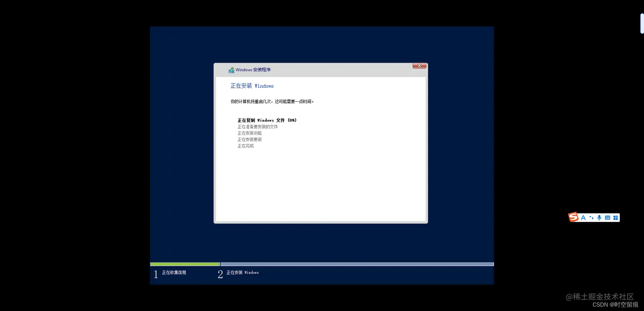
Task: Click the line '正在准备要安装的文件'
Action: click(x=258, y=127)
